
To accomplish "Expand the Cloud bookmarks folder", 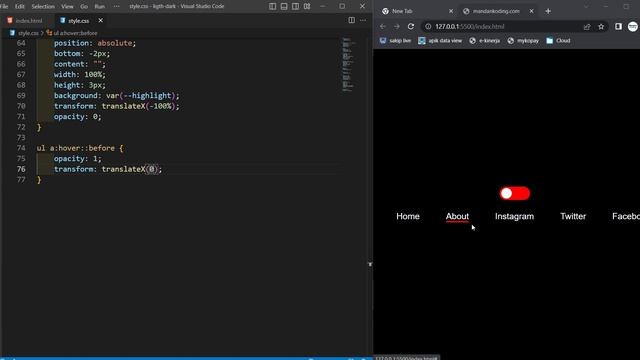I will 558,40.
